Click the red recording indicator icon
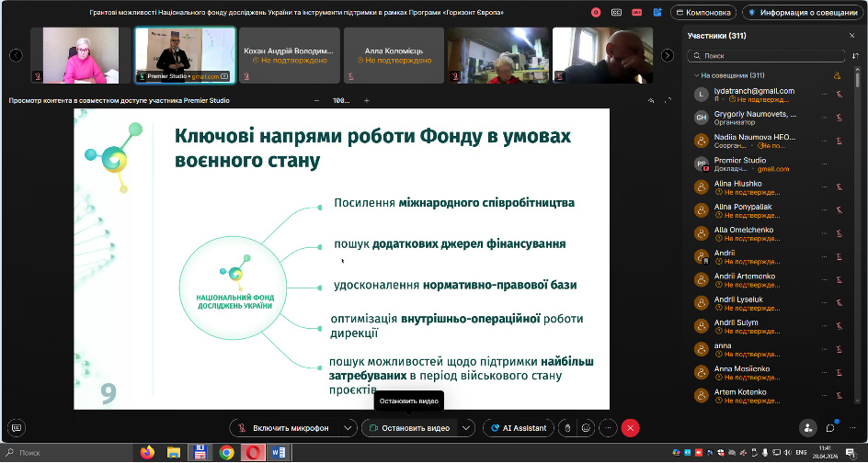The height and width of the screenshot is (463, 868). (597, 13)
